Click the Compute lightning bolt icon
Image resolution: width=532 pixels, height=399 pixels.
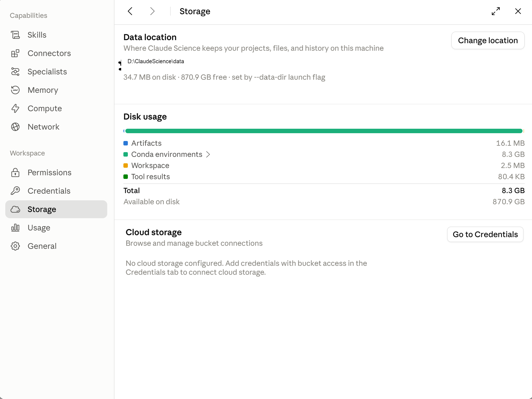coord(15,108)
